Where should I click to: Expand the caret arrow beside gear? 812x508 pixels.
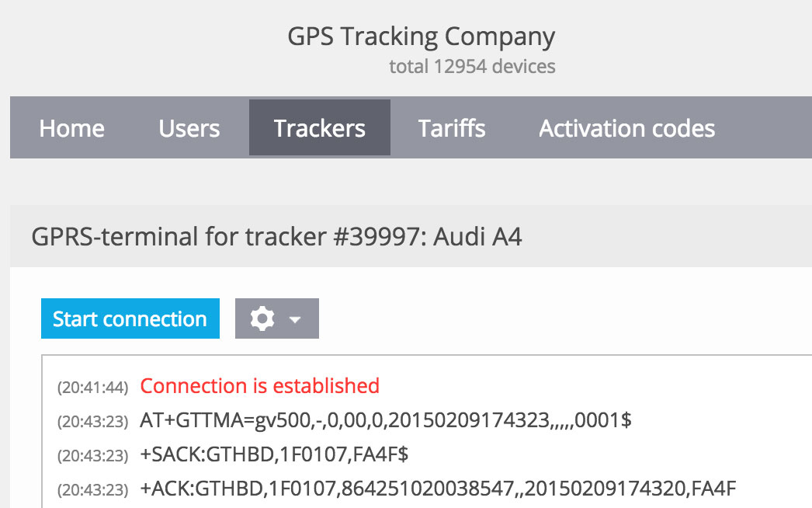[x=295, y=320]
